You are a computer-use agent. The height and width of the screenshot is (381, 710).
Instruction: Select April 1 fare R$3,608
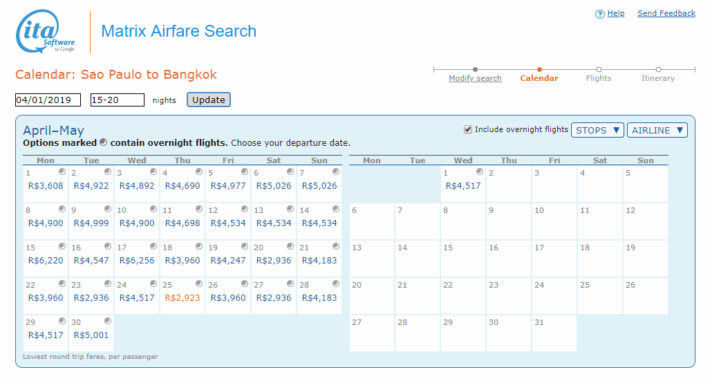point(46,186)
